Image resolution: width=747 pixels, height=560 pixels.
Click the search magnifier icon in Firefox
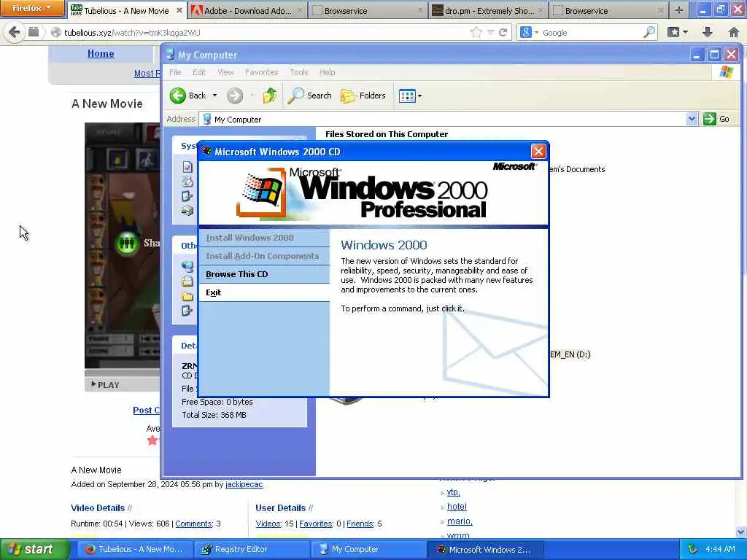click(x=649, y=32)
